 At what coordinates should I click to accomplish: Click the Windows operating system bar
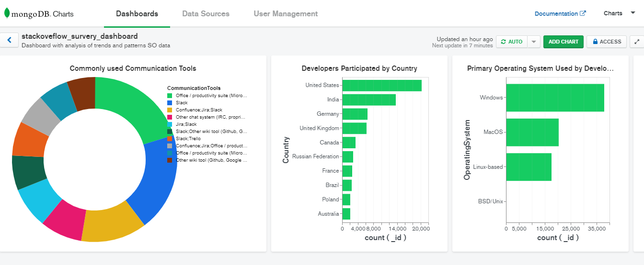coord(555,98)
